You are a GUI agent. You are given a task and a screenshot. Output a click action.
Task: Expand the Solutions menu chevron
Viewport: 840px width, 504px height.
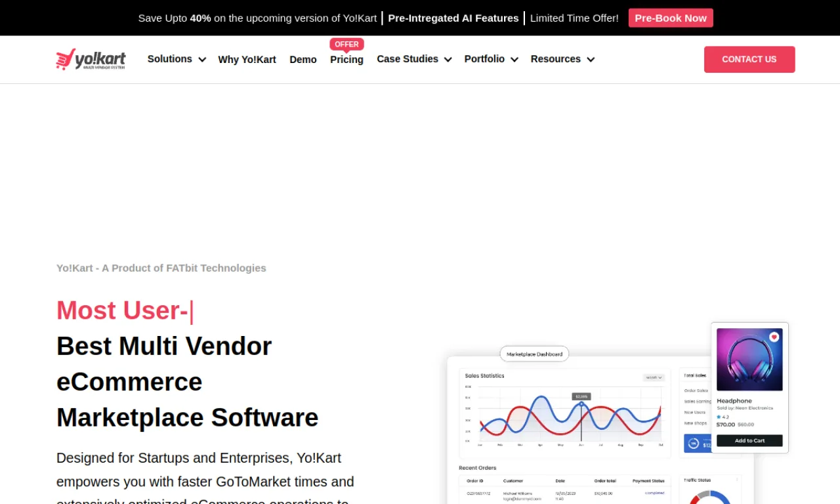pyautogui.click(x=202, y=60)
